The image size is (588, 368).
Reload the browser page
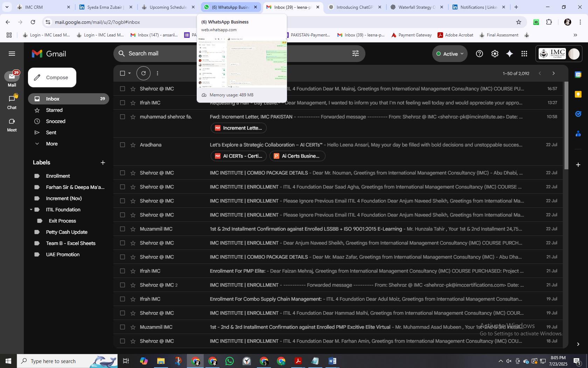pos(33,22)
